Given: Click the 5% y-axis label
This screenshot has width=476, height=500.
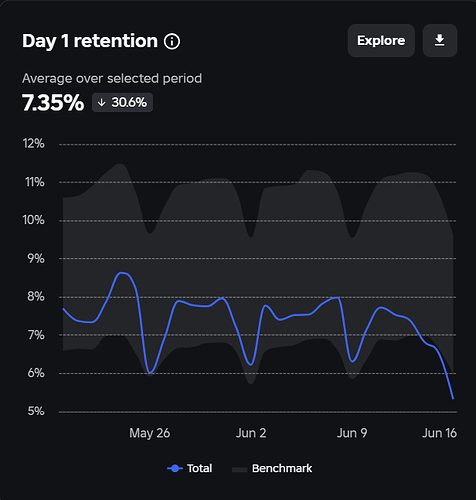Looking at the screenshot, I should 36,411.
